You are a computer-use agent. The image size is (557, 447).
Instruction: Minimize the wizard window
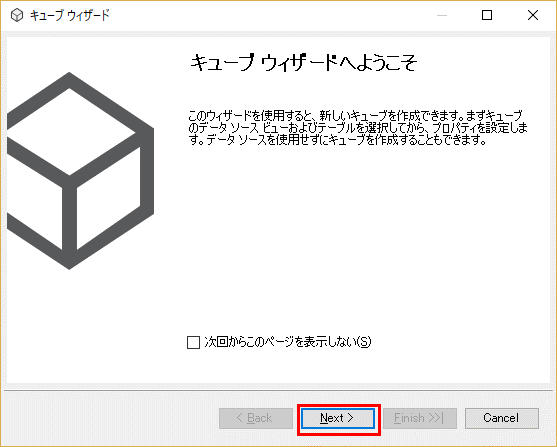click(x=442, y=15)
